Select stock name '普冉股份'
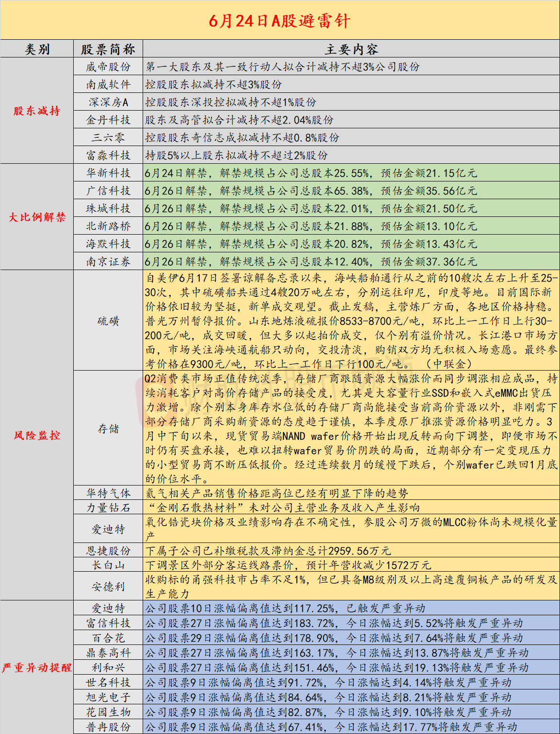The image size is (560, 734). pyautogui.click(x=108, y=727)
